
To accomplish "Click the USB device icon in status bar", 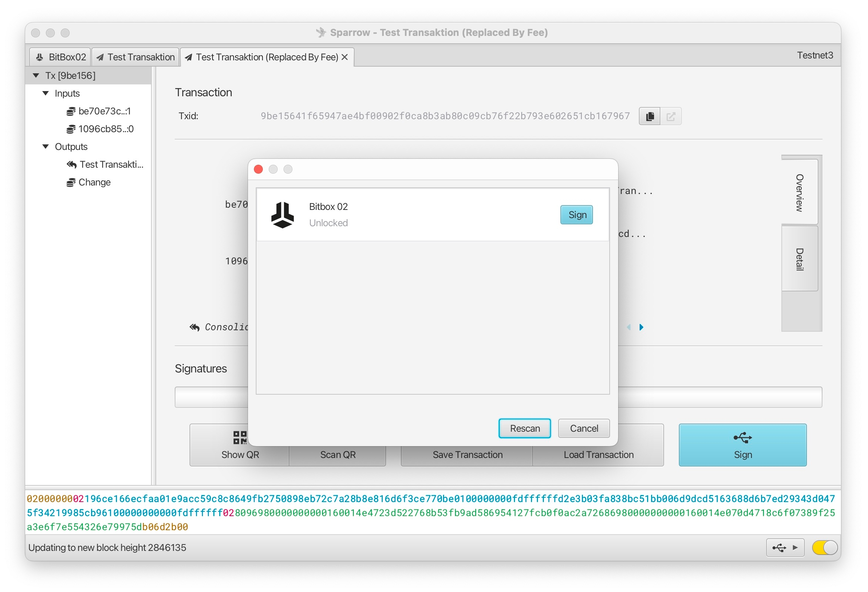I will (779, 548).
